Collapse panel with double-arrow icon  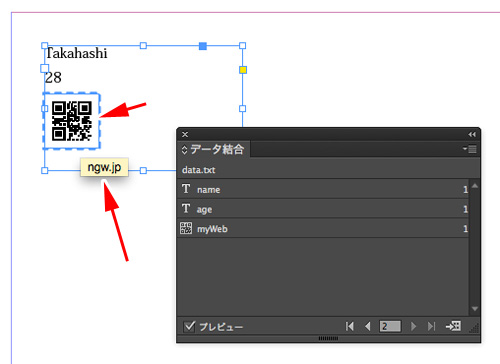pyautogui.click(x=472, y=134)
